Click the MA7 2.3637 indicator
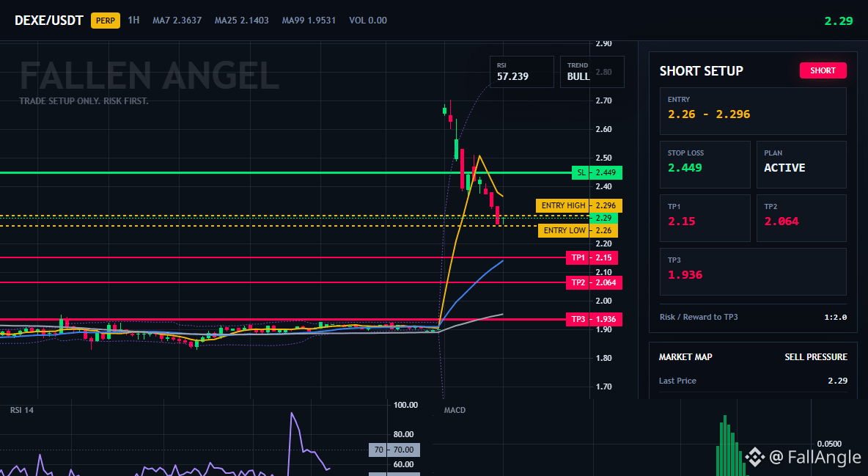 pos(177,20)
